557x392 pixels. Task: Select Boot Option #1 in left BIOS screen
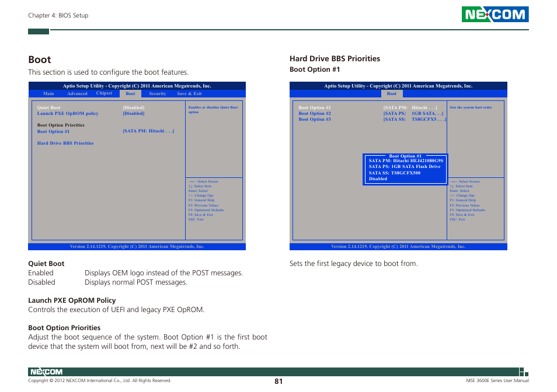53,132
